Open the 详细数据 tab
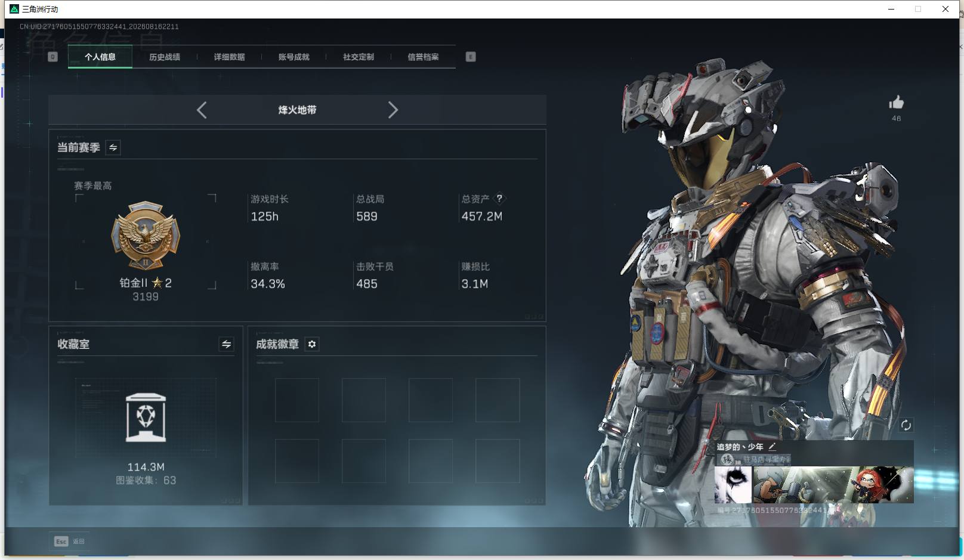The height and width of the screenshot is (560, 964). click(230, 57)
